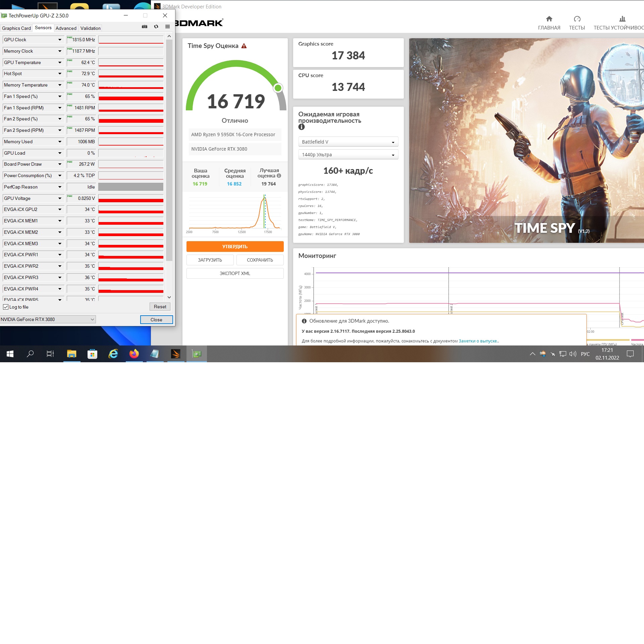Click info icon under expected gaming performance

click(x=302, y=127)
